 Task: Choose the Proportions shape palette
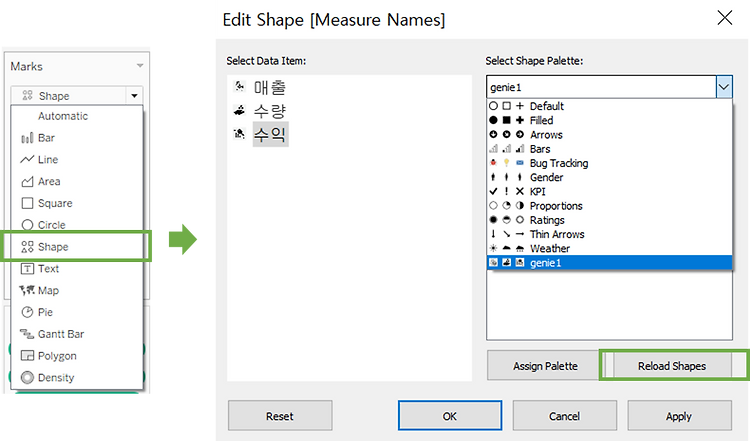pyautogui.click(x=609, y=206)
